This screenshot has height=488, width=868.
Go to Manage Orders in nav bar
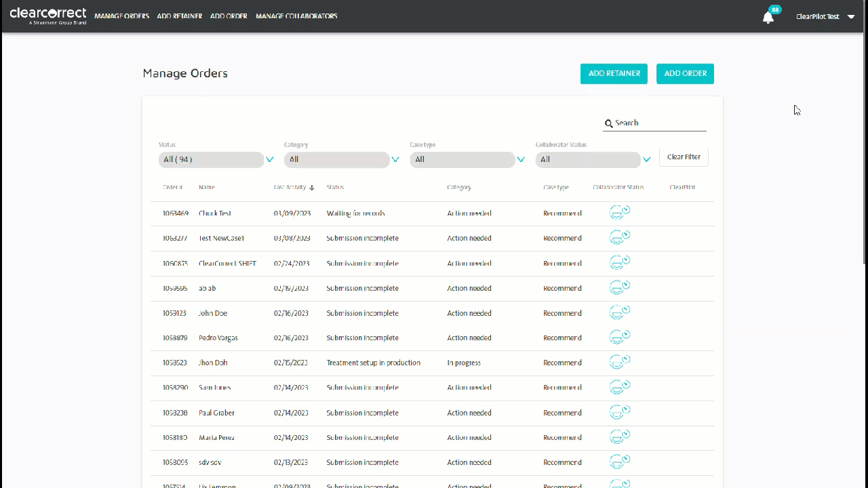pyautogui.click(x=121, y=16)
